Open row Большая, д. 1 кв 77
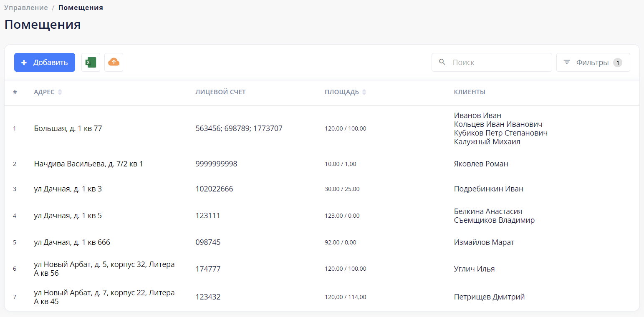Screen dimensions: 644x317 [322, 128]
